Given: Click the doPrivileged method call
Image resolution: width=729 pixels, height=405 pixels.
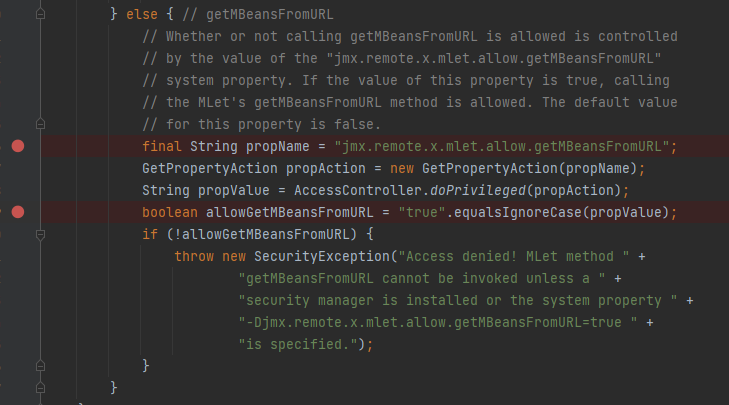Looking at the screenshot, I should point(464,190).
